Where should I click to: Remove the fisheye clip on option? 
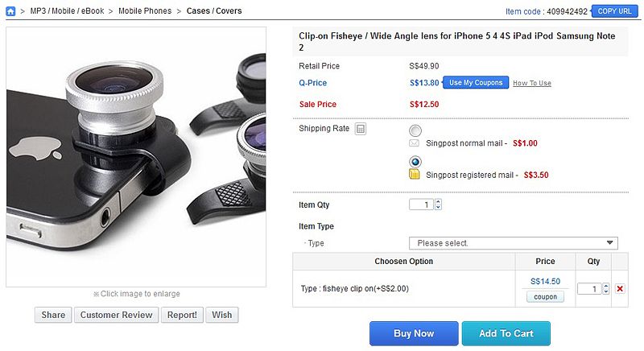click(619, 288)
